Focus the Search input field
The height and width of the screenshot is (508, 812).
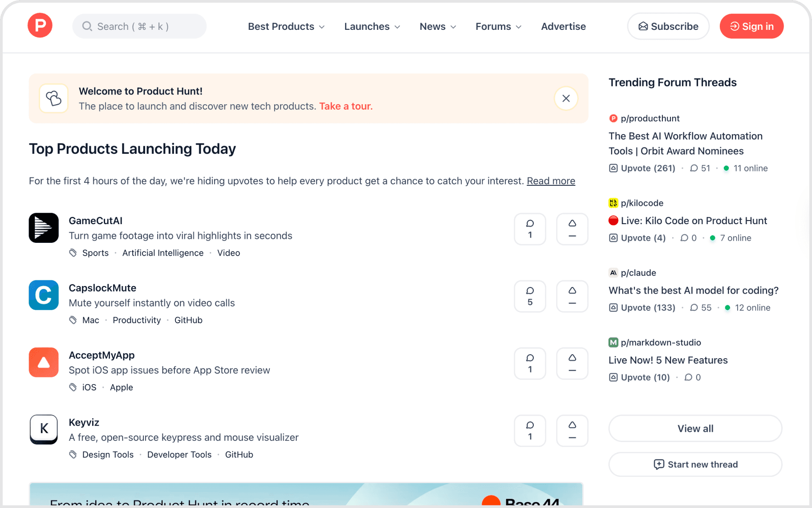coord(139,26)
